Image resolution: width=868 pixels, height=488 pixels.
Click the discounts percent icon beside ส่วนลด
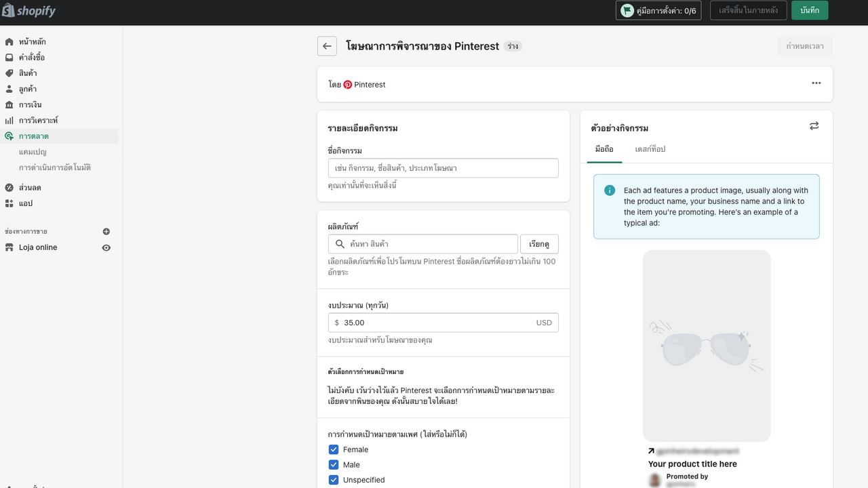coord(9,188)
